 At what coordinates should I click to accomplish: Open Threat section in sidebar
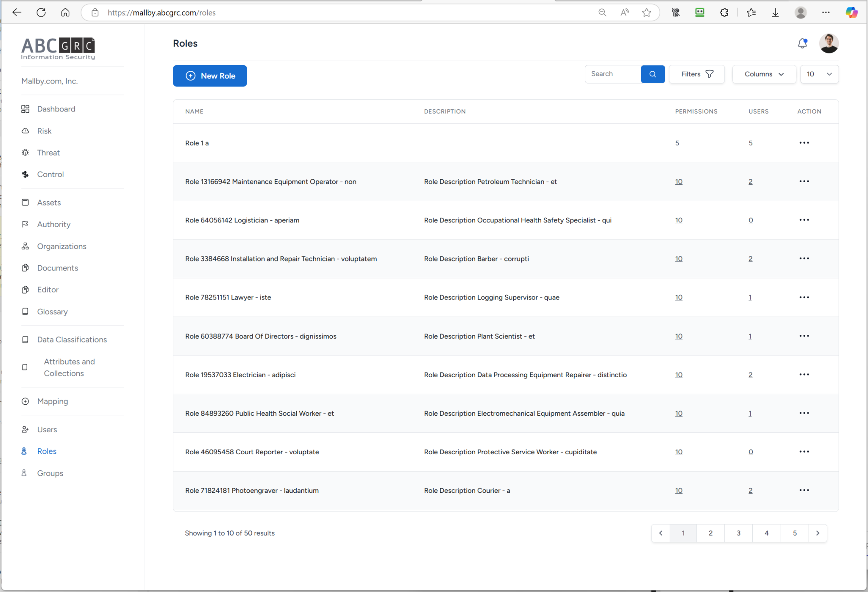(48, 153)
